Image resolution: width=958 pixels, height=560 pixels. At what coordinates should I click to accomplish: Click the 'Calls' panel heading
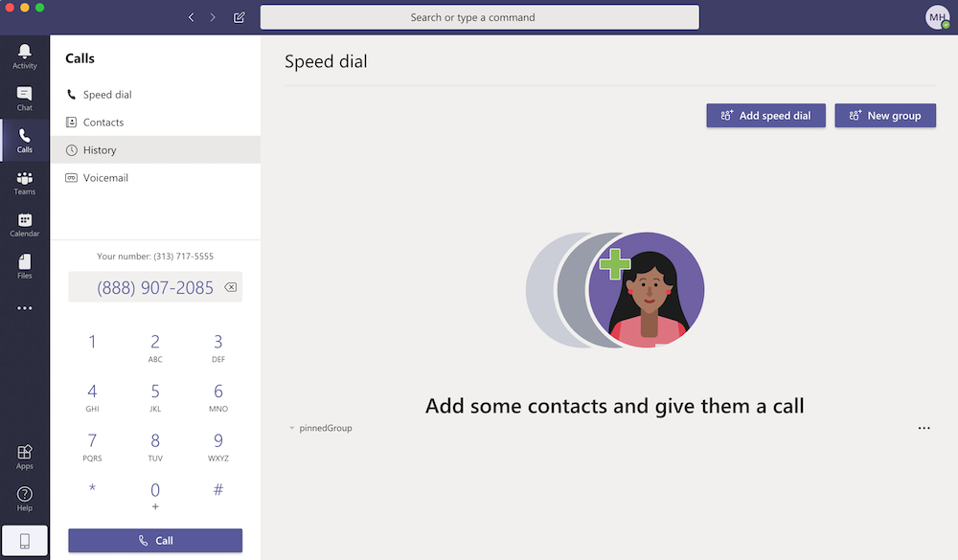point(80,58)
